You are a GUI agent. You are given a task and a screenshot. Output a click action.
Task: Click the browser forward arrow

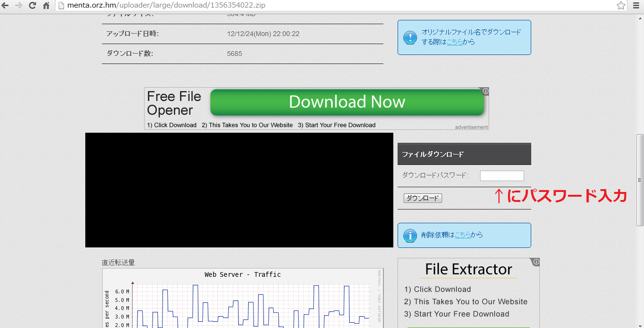pyautogui.click(x=18, y=6)
